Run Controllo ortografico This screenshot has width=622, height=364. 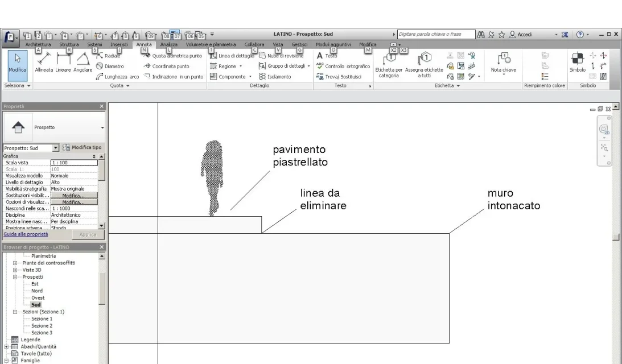(343, 66)
